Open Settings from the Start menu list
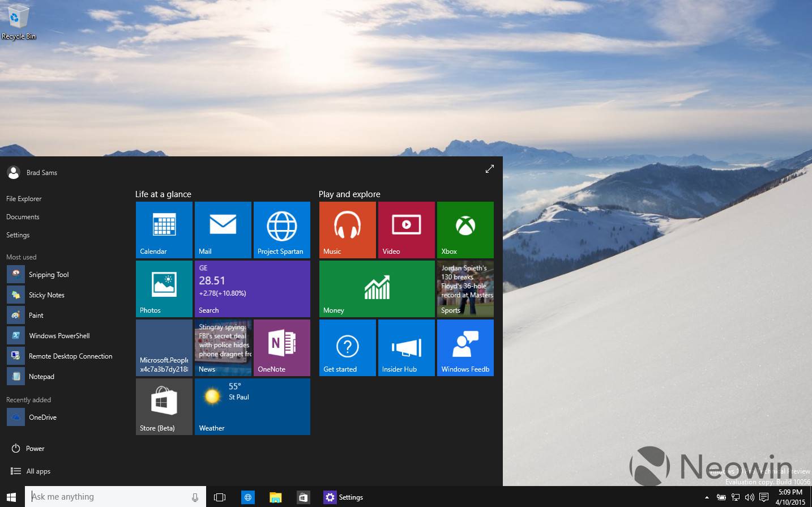Screen dimensions: 812x507 [x=18, y=235]
